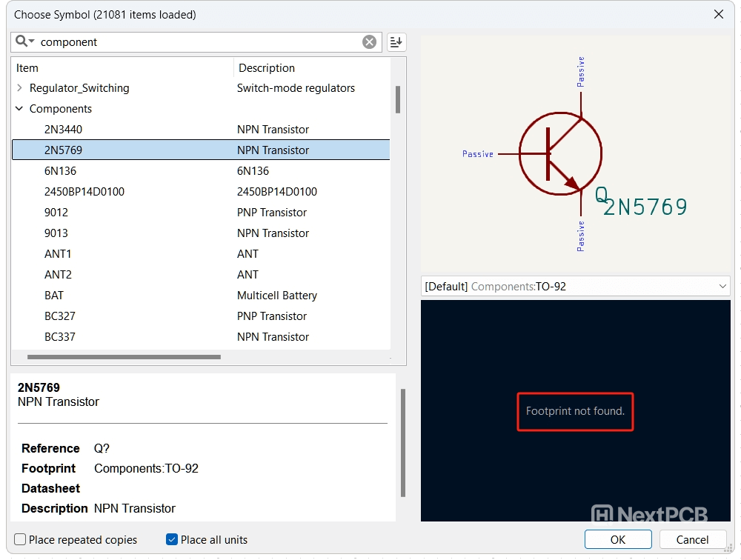Image resolution: width=741 pixels, height=560 pixels.
Task: Collapse the Components library tree
Action: (19, 109)
